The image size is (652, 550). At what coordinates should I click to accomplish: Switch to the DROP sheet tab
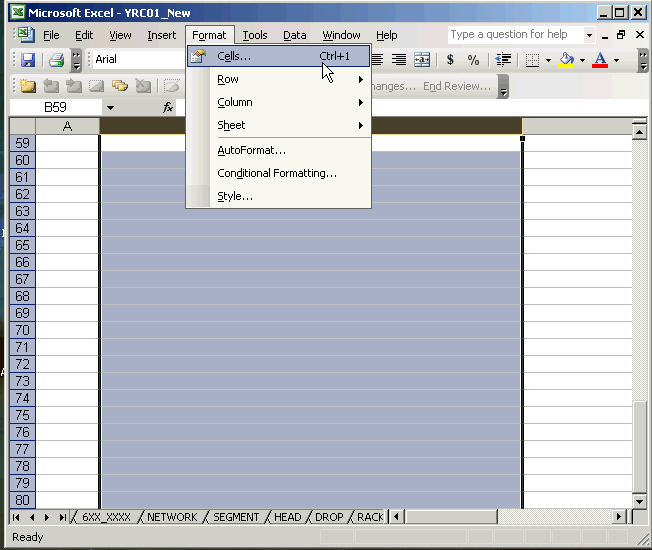coord(329,517)
